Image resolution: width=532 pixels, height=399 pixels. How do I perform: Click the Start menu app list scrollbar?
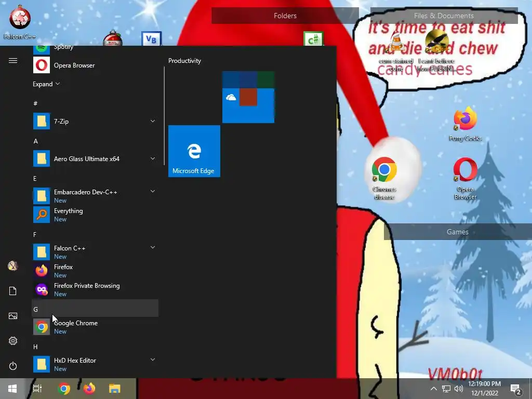tap(164, 116)
